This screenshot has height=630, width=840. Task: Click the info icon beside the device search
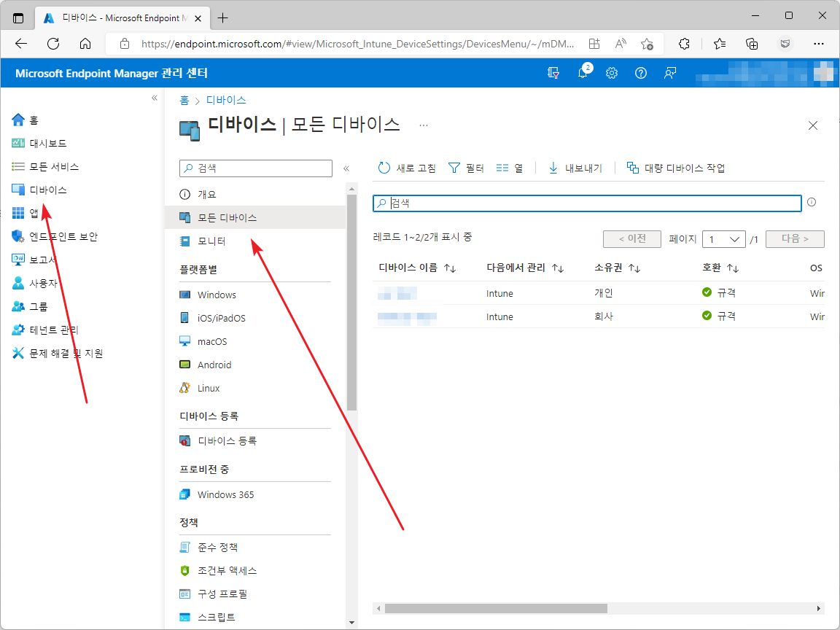(812, 203)
